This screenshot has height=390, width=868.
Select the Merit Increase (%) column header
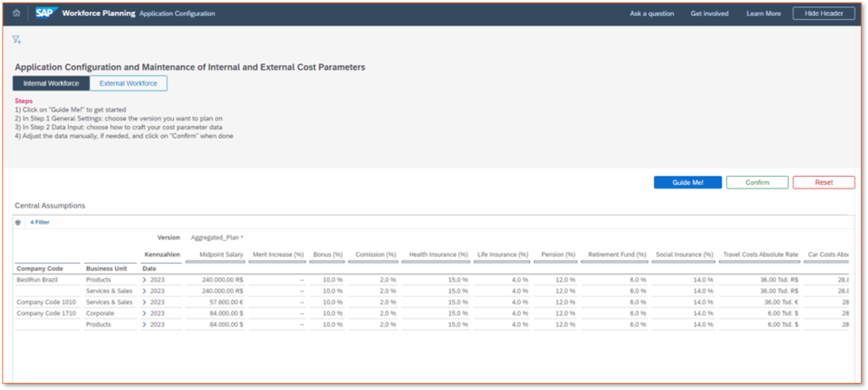pos(278,254)
